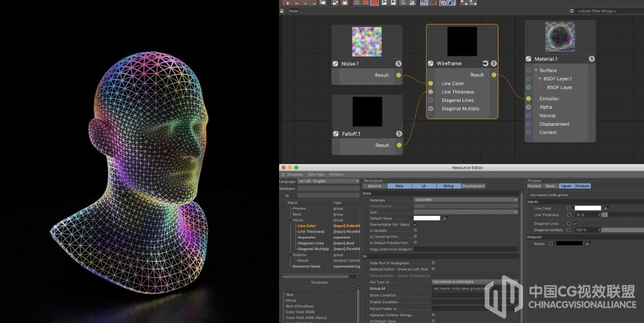Clear the node filter string with X icon
Image resolution: width=644 pixels, height=323 pixels.
(x=572, y=11)
